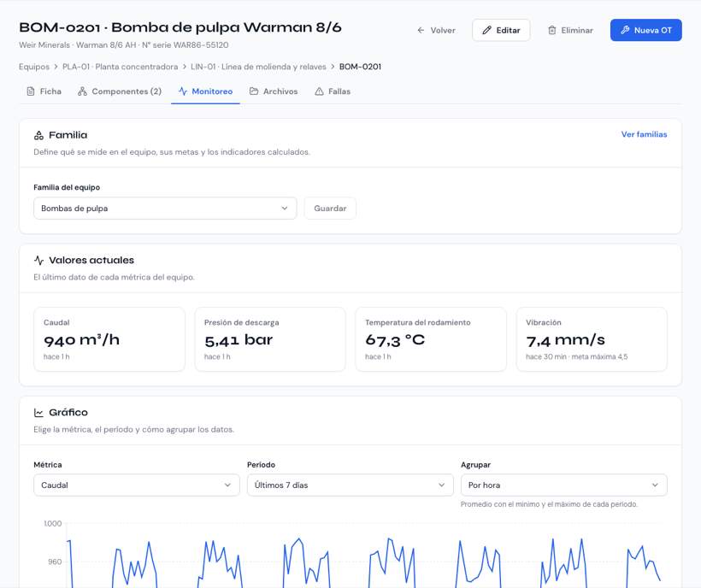701x588 pixels.
Task: Switch to the Componentes (2) tab
Action: (120, 91)
